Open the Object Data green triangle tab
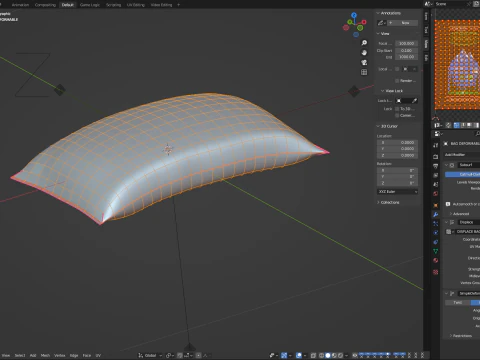 [436, 251]
